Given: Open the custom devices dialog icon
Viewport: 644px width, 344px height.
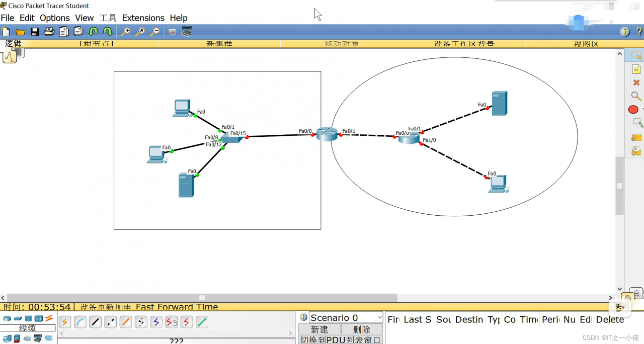Looking at the screenshot, I should point(187,32).
